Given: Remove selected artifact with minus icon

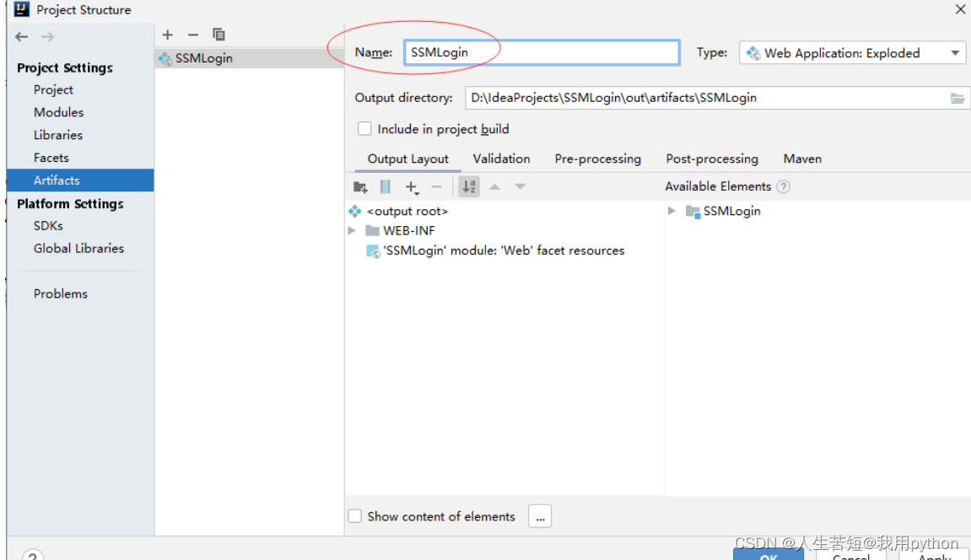Looking at the screenshot, I should [193, 35].
